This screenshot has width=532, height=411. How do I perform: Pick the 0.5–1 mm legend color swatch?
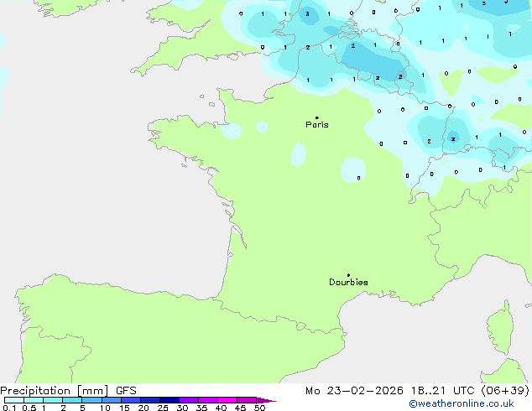pos(34,400)
